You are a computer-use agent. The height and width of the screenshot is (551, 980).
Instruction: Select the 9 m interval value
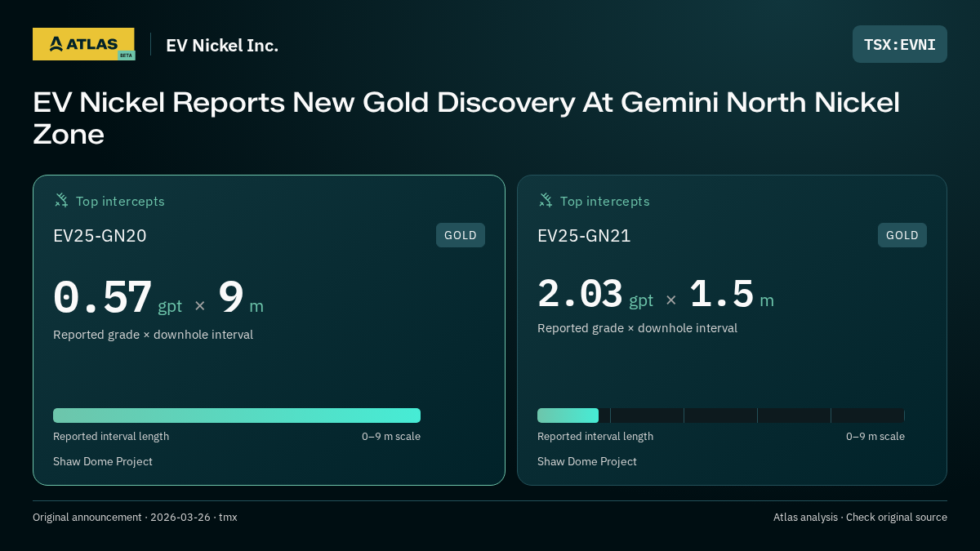(241, 298)
